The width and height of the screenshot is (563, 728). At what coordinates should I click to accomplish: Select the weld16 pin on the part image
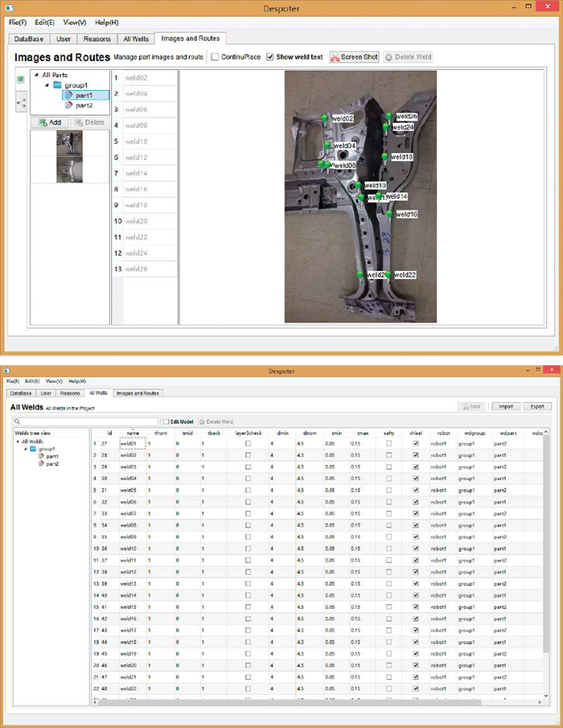[389, 214]
